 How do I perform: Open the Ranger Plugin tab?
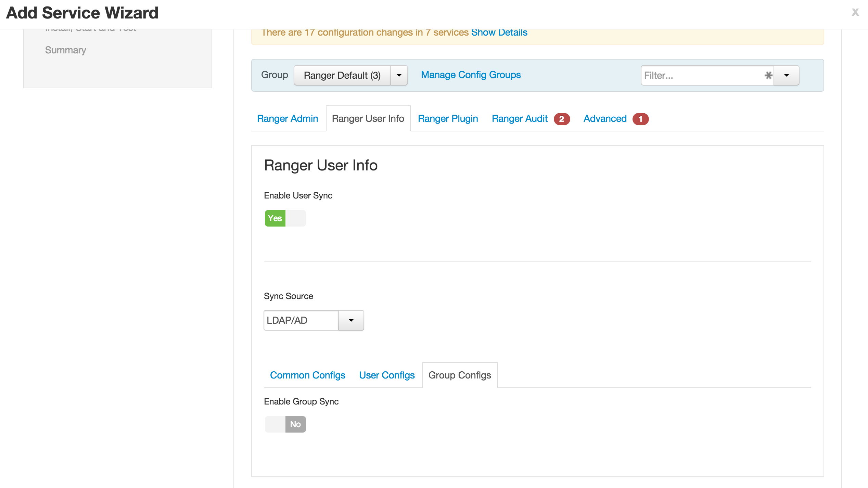(448, 119)
